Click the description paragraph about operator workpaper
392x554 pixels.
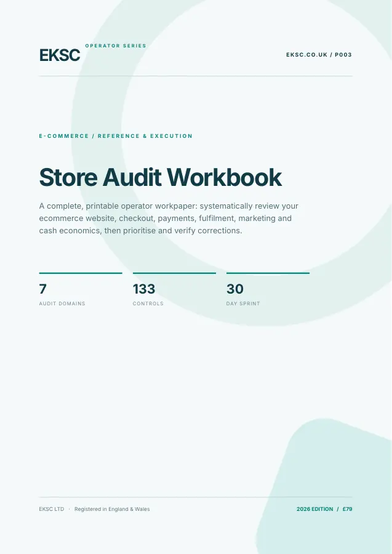[x=169, y=218]
